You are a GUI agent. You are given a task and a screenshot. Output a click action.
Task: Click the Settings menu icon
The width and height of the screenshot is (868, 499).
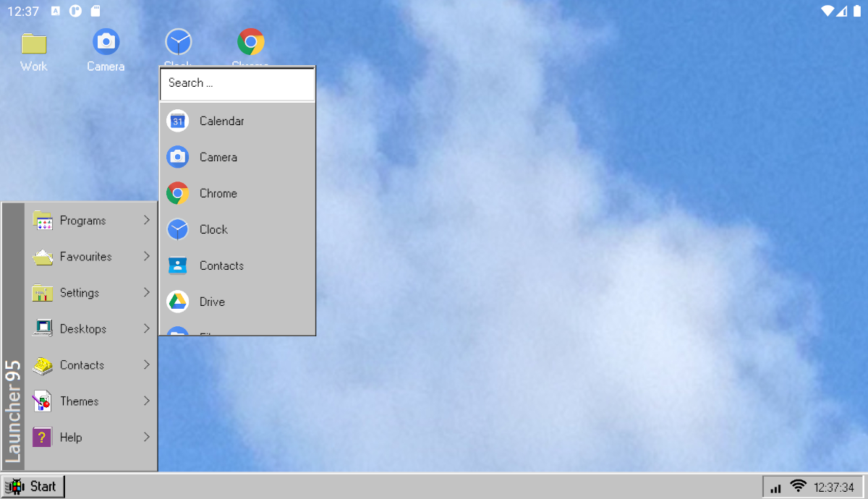click(x=43, y=293)
